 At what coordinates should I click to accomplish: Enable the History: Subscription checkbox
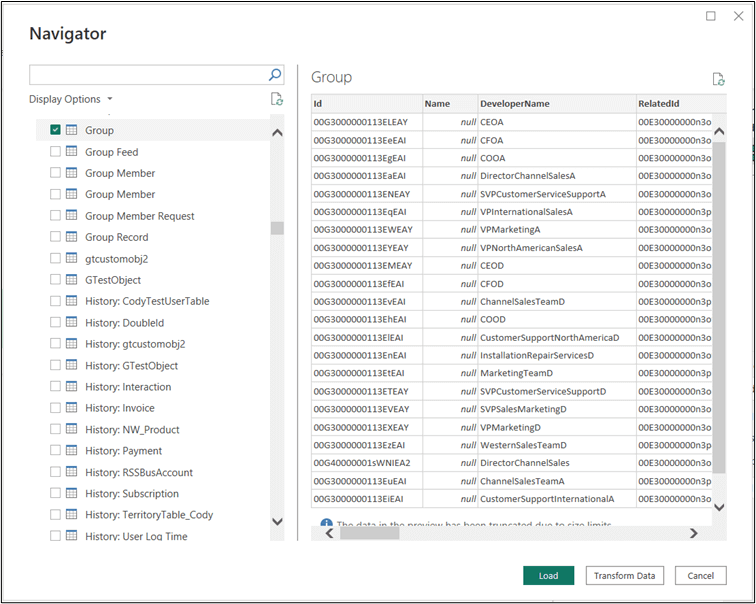(55, 493)
